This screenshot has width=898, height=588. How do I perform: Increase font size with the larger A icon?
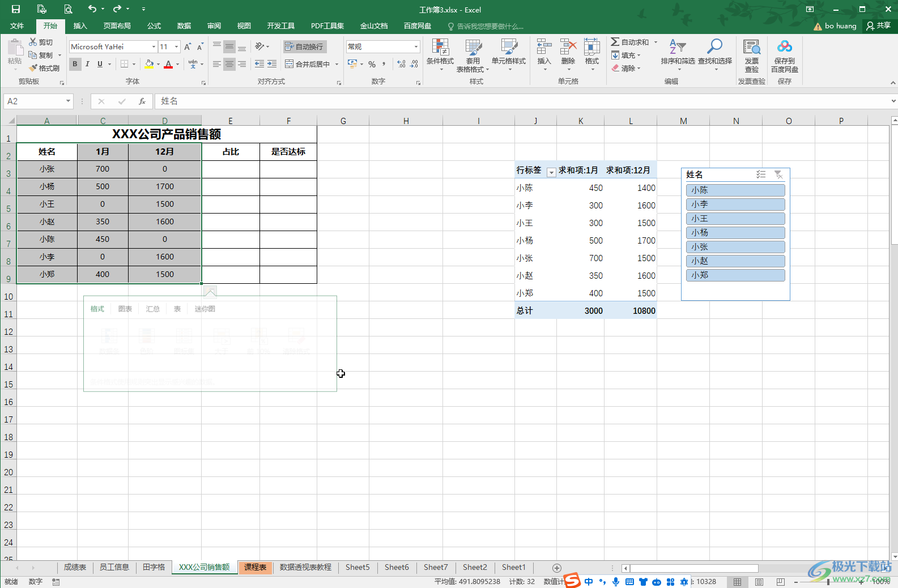[188, 46]
